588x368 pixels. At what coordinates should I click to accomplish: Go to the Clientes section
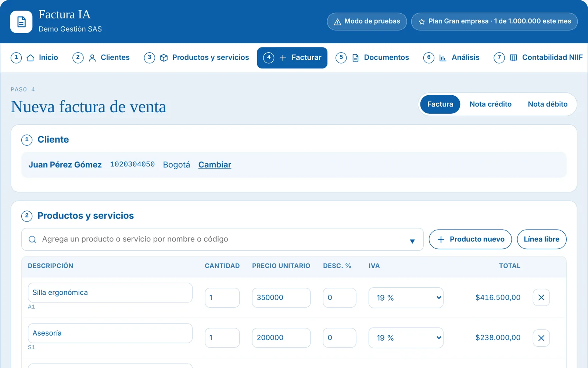[x=101, y=58]
